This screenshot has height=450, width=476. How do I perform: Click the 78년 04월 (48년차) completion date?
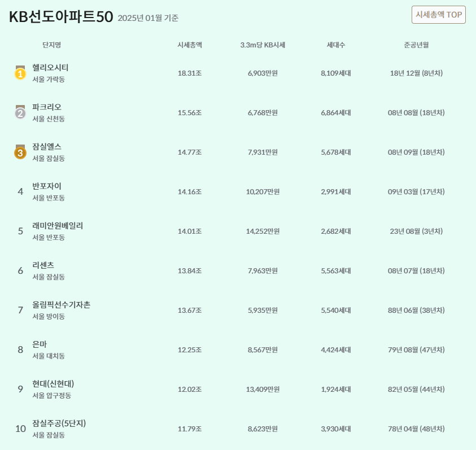[x=416, y=429]
